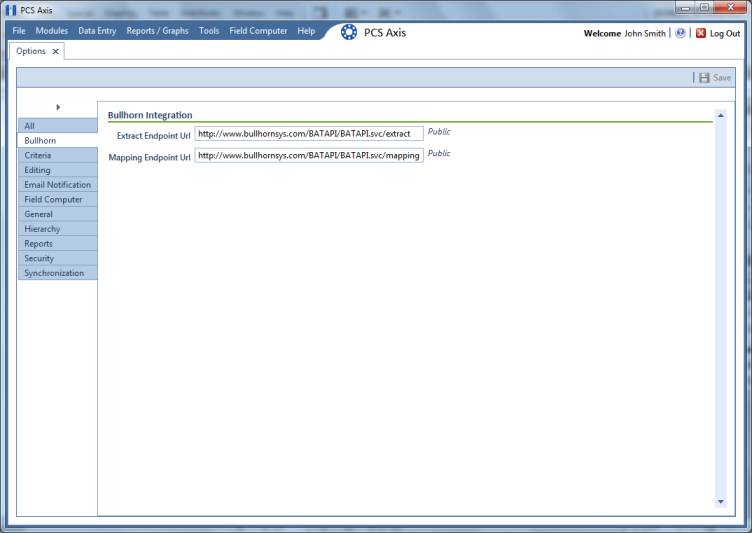Minimize the PCS Axis window

coord(685,7)
